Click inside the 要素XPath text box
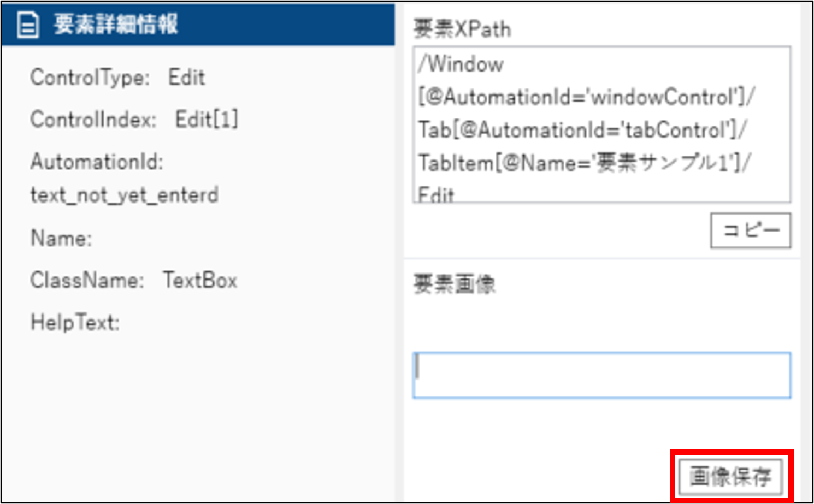Screen dimensions: 814x504 601,124
